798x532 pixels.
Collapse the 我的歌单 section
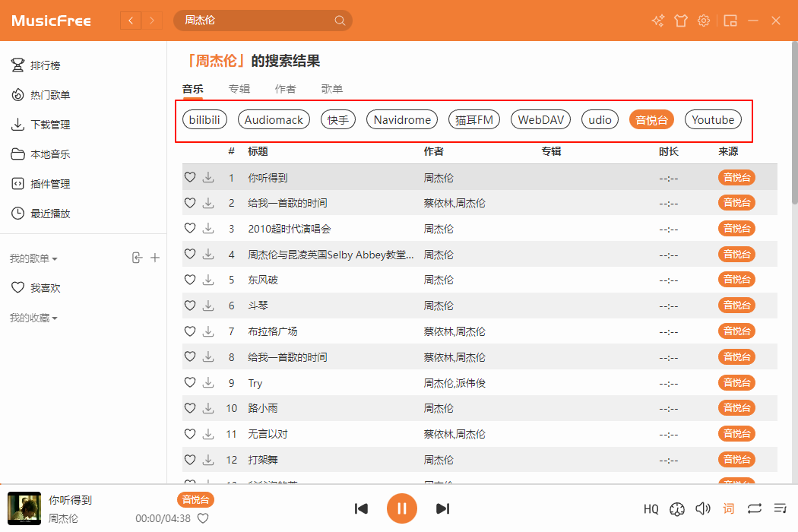(33, 259)
